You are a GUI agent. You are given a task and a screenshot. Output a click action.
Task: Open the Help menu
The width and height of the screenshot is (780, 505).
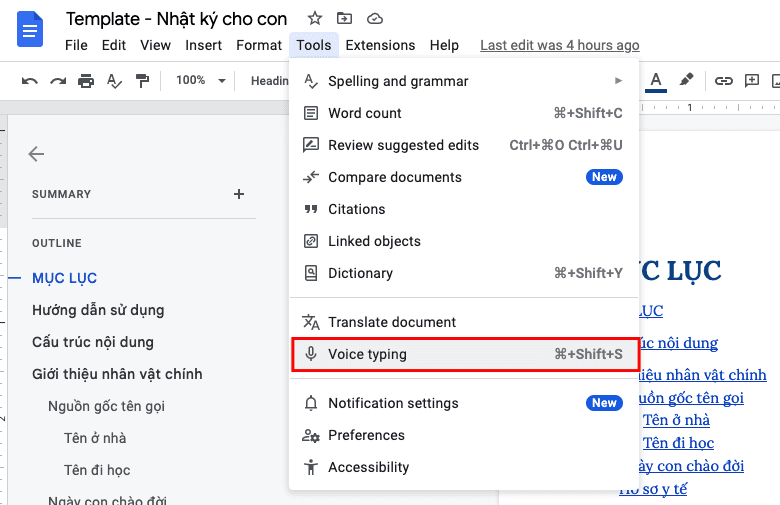(444, 45)
